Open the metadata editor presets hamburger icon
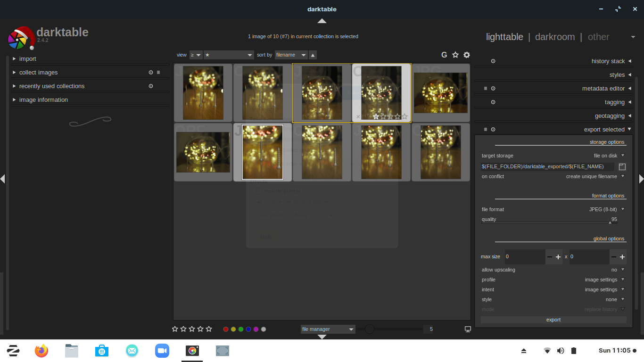Screen dimensions: 644x362 [485, 88]
